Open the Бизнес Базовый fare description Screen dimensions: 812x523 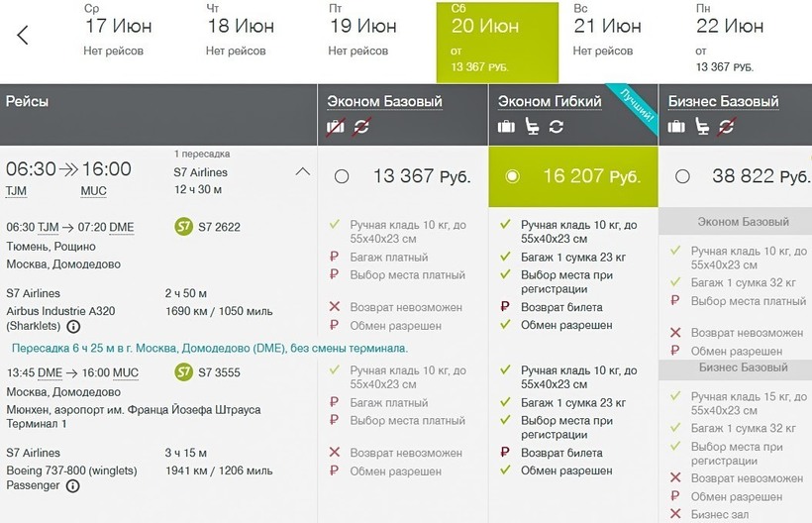click(723, 101)
